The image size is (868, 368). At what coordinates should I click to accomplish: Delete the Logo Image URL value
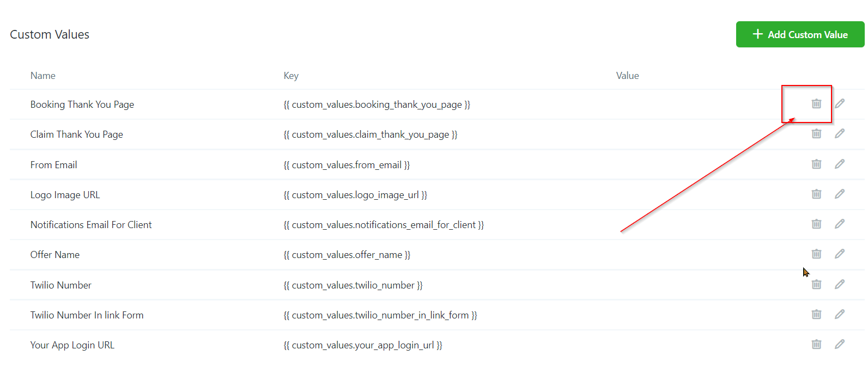[816, 194]
